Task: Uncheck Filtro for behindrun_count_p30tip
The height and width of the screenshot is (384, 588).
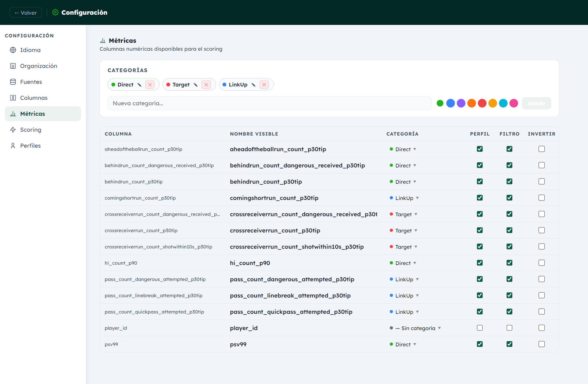Action: click(509, 181)
